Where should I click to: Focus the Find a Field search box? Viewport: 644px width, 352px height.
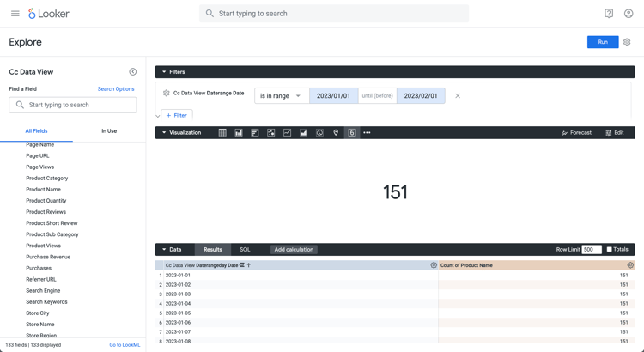coord(73,105)
